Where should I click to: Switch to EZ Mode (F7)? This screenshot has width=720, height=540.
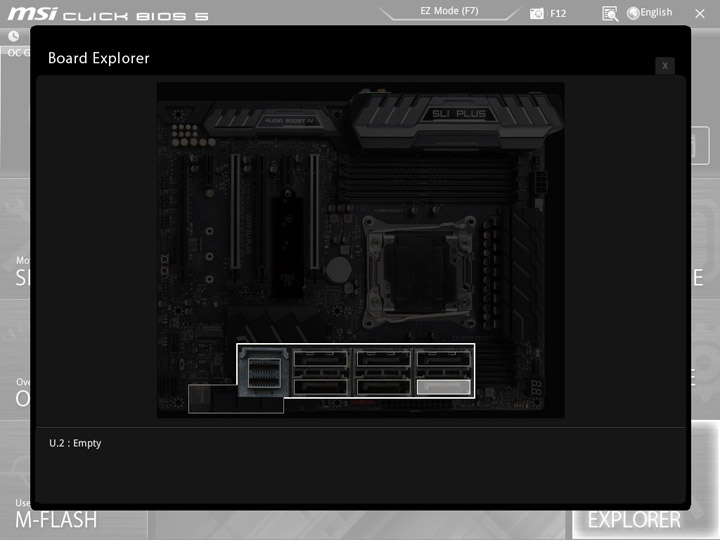pos(449,11)
